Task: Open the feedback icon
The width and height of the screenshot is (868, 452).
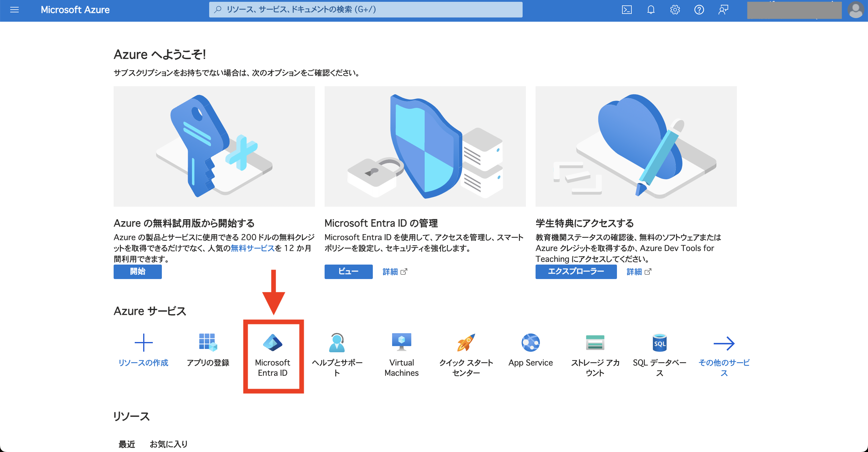Action: pos(723,10)
